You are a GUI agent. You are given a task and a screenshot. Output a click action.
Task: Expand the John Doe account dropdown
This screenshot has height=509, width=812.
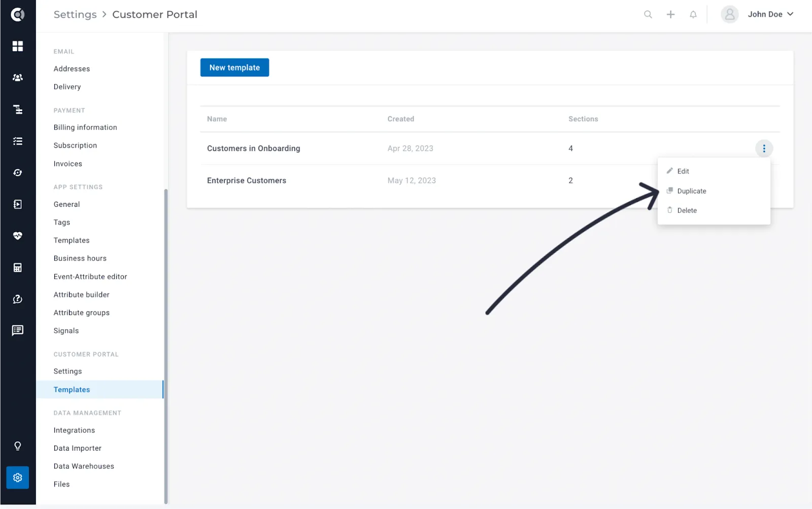click(790, 14)
